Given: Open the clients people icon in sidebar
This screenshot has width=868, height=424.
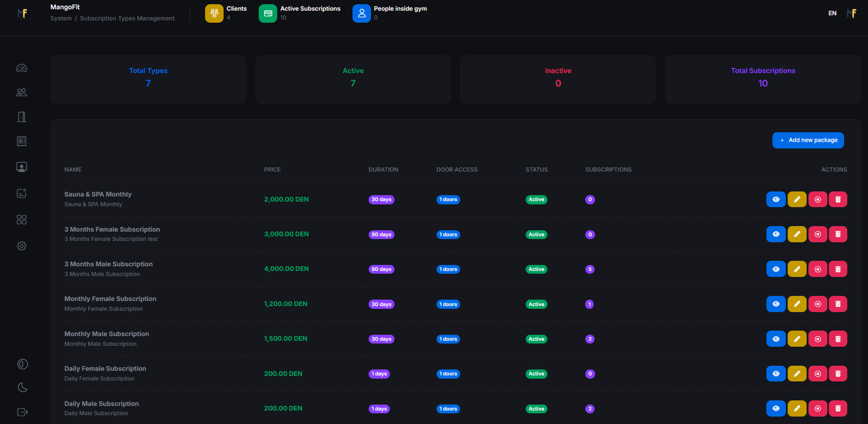Looking at the screenshot, I should click(22, 92).
